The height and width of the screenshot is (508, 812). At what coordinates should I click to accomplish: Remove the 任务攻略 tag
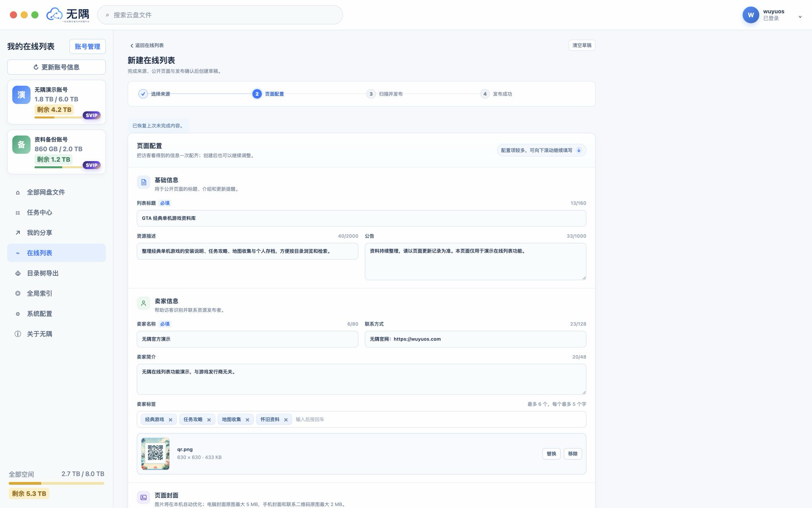pyautogui.click(x=209, y=419)
